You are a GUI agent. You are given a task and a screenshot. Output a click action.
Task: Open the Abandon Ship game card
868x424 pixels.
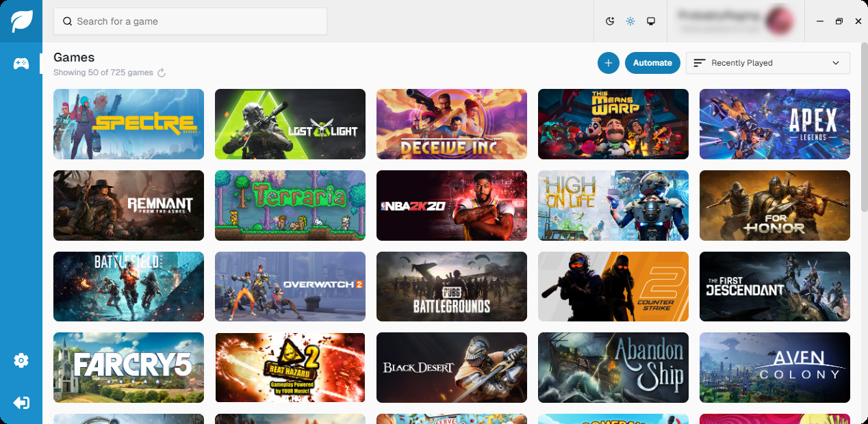click(x=613, y=368)
